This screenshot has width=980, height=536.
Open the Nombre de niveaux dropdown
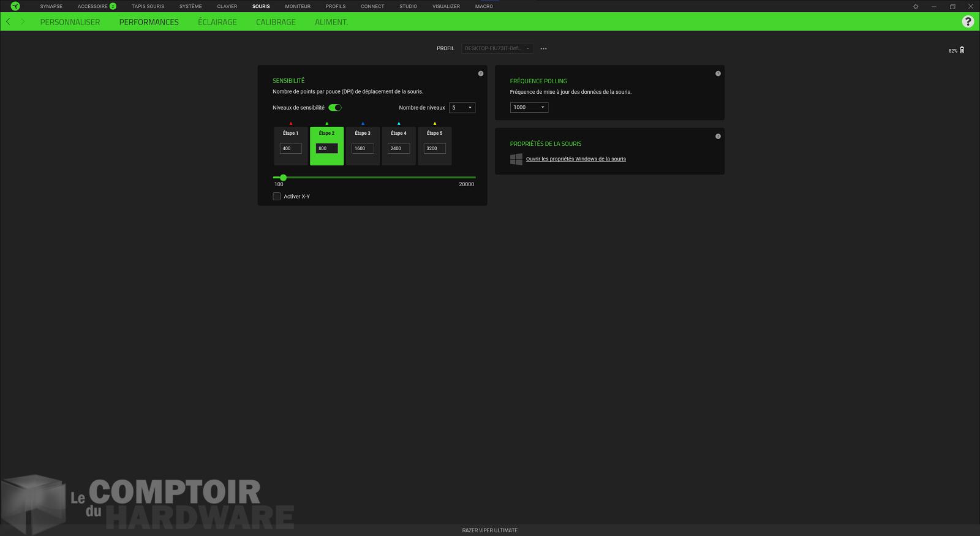click(x=462, y=107)
